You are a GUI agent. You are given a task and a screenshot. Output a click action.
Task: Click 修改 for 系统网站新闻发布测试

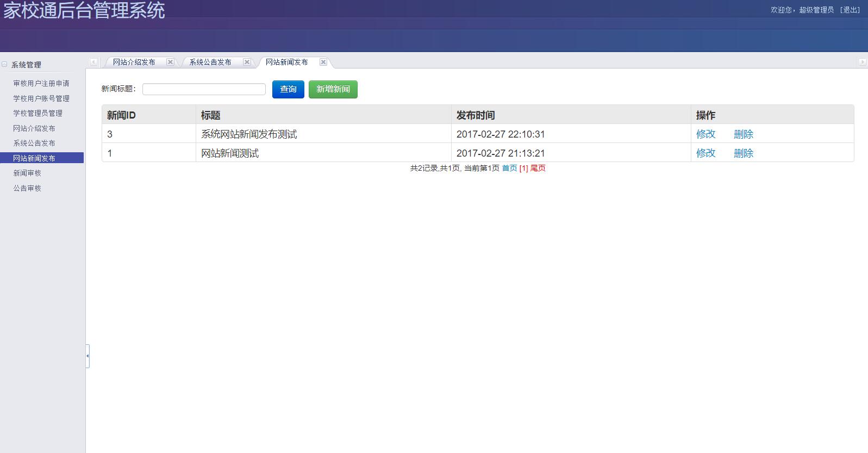706,134
